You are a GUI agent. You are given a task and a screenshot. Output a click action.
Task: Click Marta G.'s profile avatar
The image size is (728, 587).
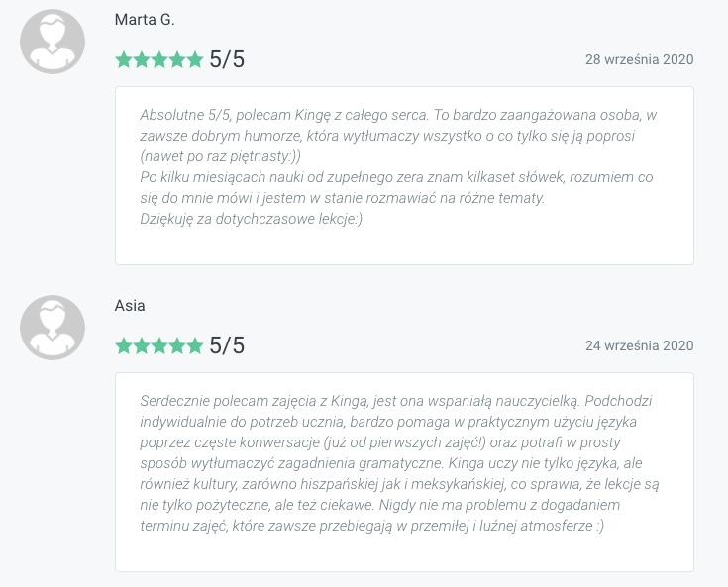[x=52, y=42]
